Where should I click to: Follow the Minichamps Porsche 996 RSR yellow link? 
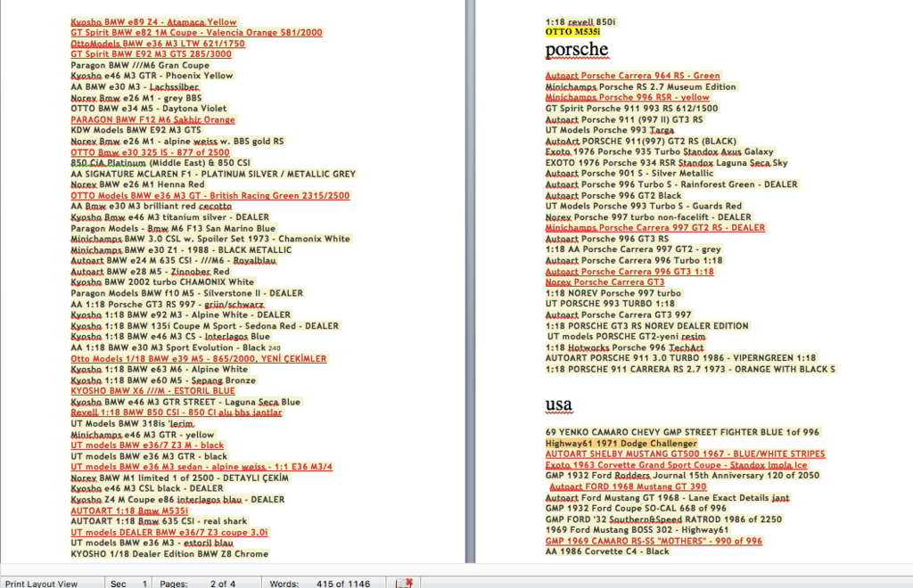pos(627,97)
